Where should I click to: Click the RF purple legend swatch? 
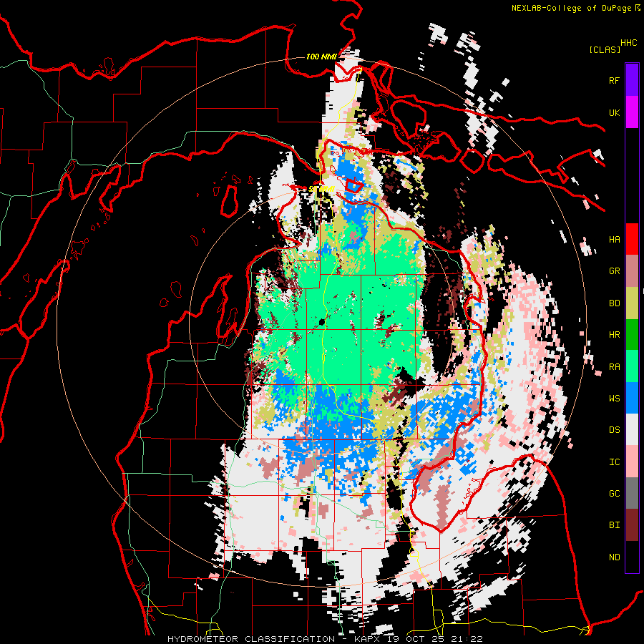coord(632,80)
